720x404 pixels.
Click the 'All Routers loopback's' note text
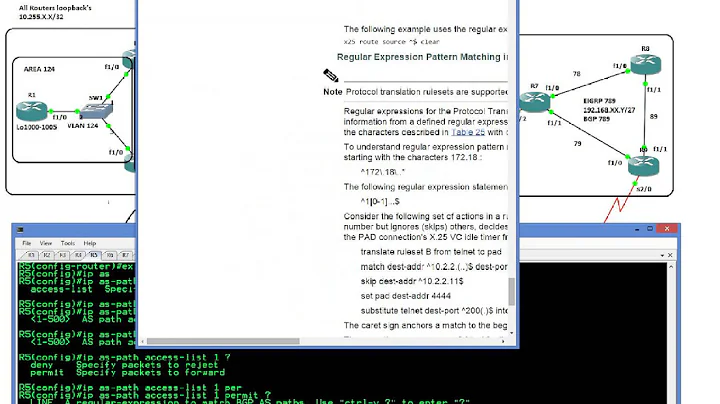pyautogui.click(x=55, y=8)
